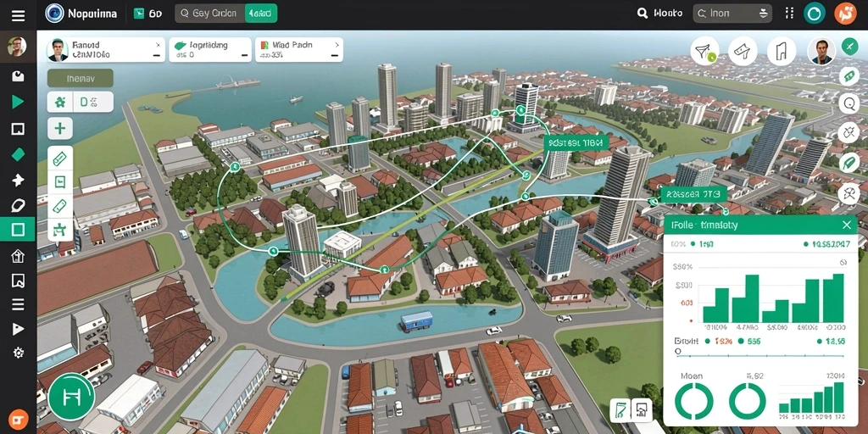The image size is (868, 434).
Task: Open the apps grid icon in top bar
Action: [789, 14]
